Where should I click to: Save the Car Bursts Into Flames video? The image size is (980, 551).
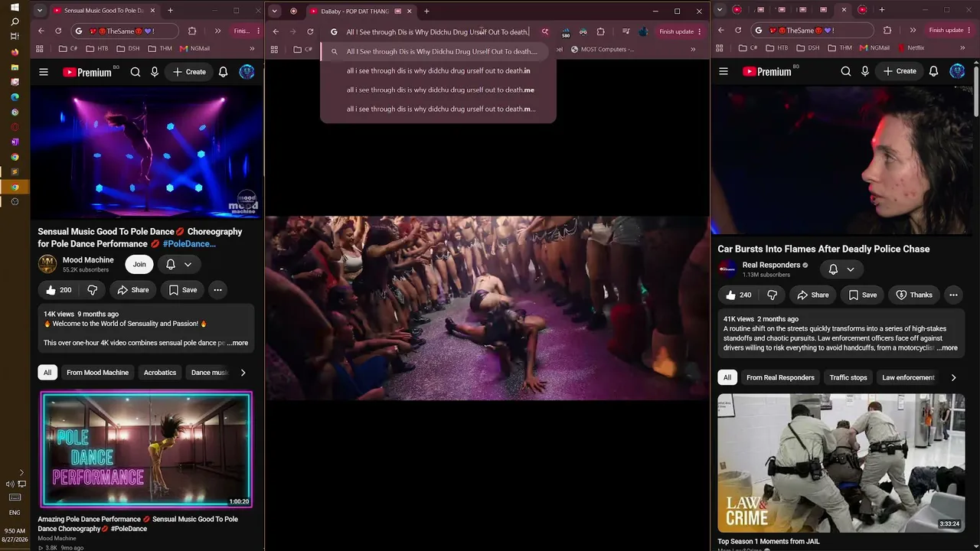click(863, 295)
